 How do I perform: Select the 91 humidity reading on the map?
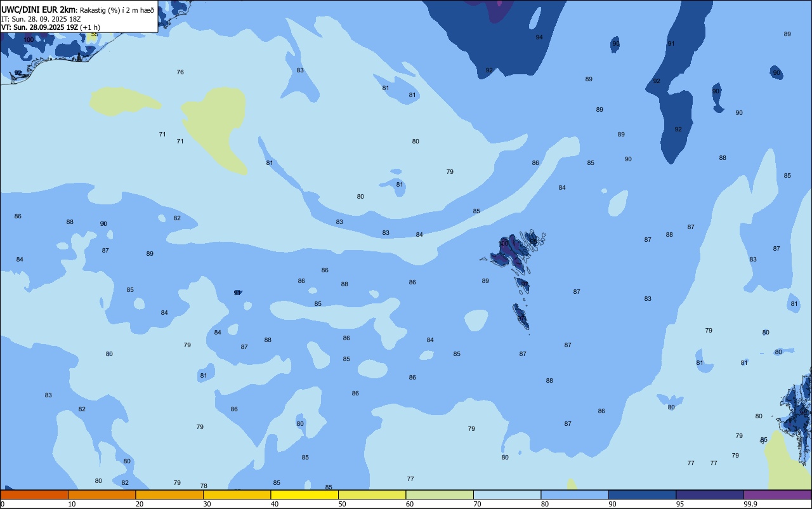point(671,44)
